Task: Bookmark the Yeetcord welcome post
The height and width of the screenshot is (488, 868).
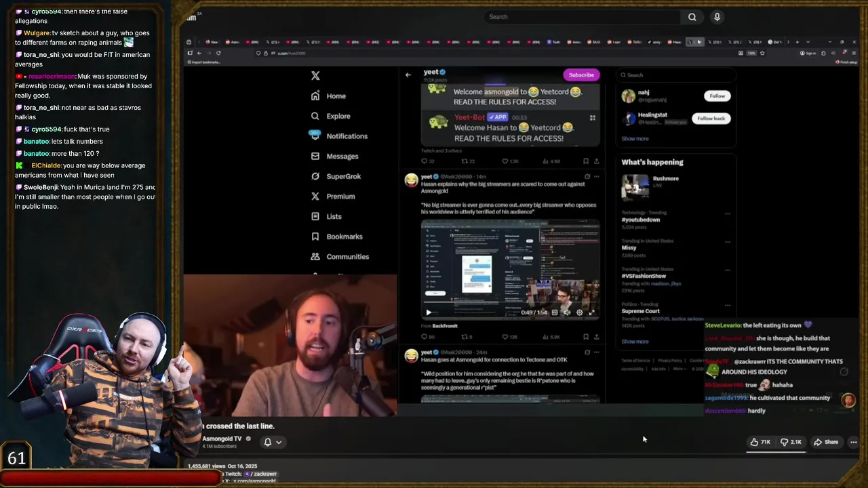Action: point(586,161)
